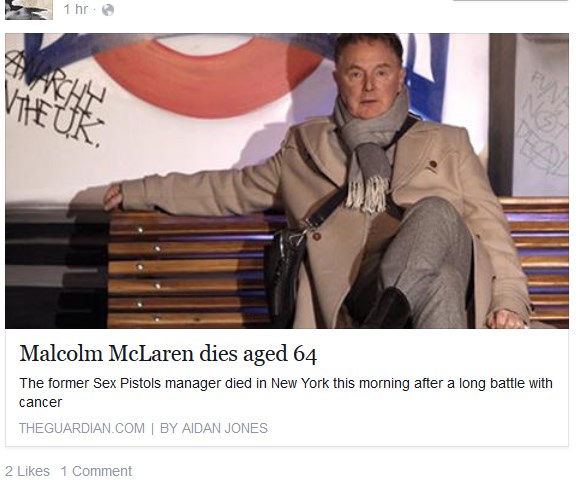This screenshot has height=482, width=579.
Task: View who liked via '2 Likes'
Action: [27, 471]
